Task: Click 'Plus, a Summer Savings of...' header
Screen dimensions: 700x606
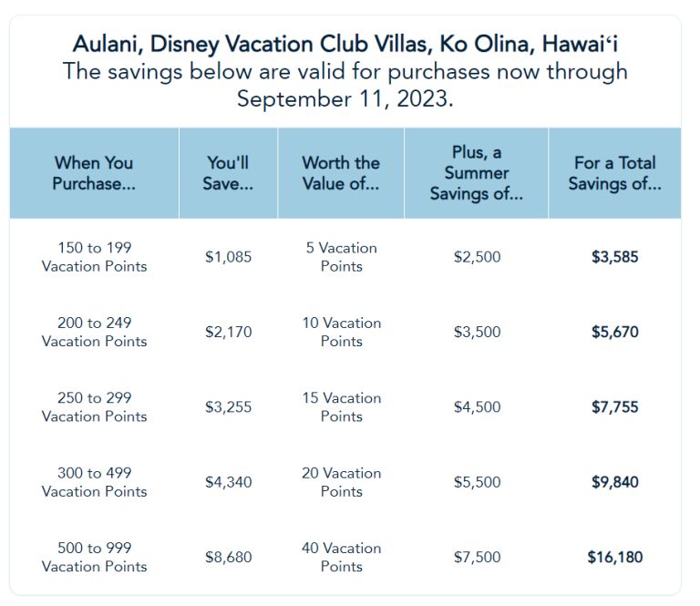Action: 477,173
